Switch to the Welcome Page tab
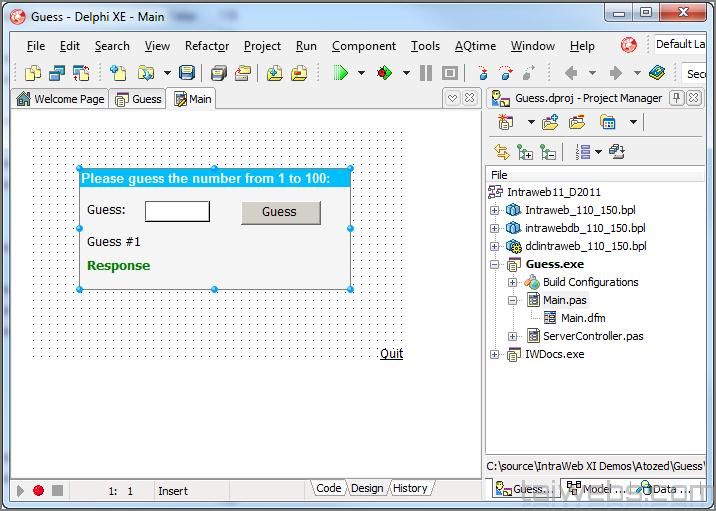 tap(60, 99)
